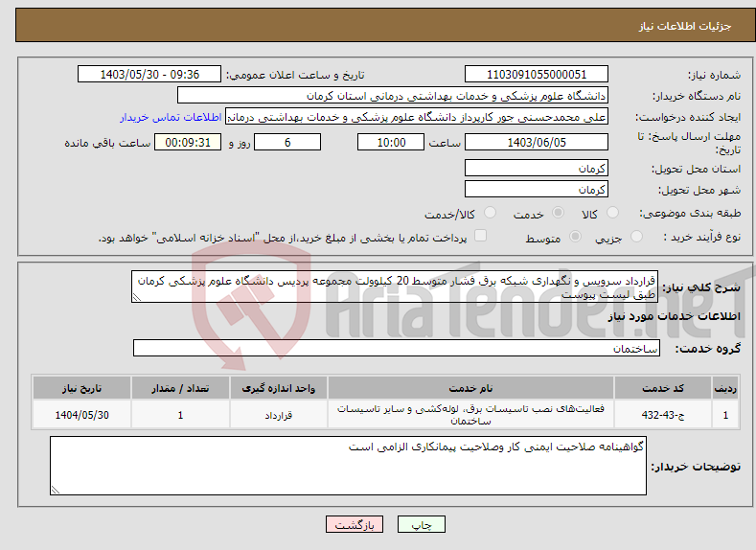Click the گروه خدمت field ساختمان
Screen dimensions: 756x550
397,348
